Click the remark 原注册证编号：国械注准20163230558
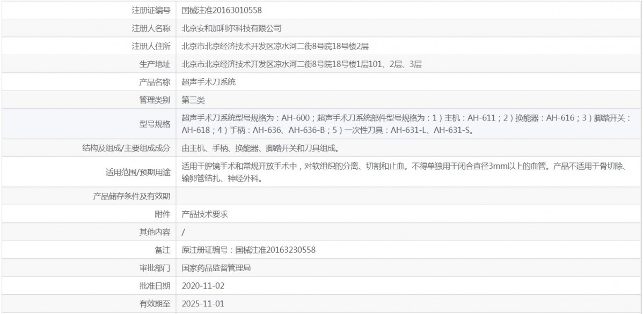The image size is (644, 314). coord(248,250)
